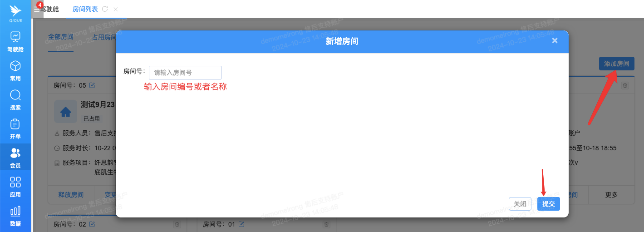This screenshot has width=644, height=232.
Task: Open the 常用 section in the sidebar
Action: (15, 70)
